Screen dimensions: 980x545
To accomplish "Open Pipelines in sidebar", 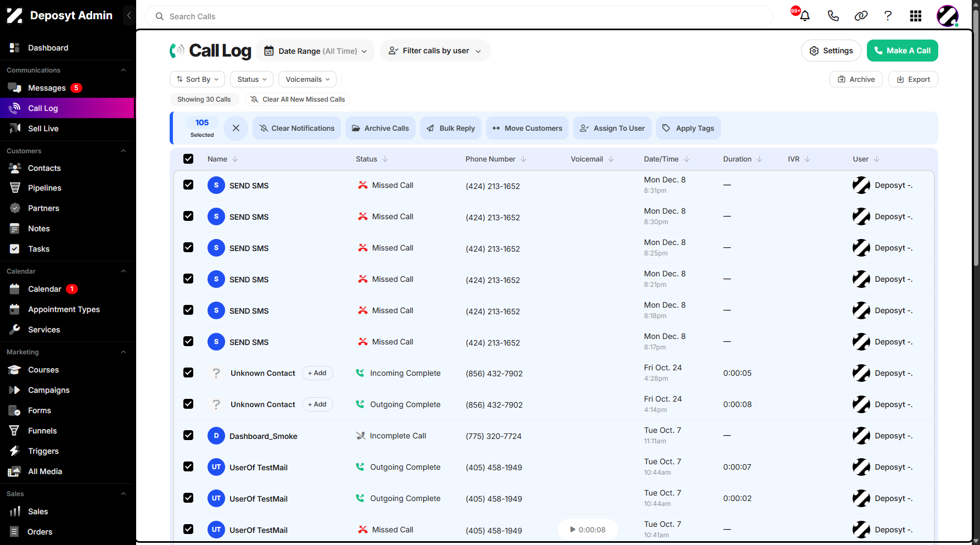I will [x=44, y=188].
